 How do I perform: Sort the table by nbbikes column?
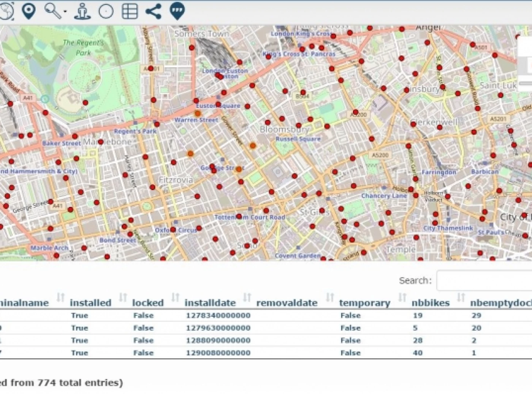click(430, 303)
